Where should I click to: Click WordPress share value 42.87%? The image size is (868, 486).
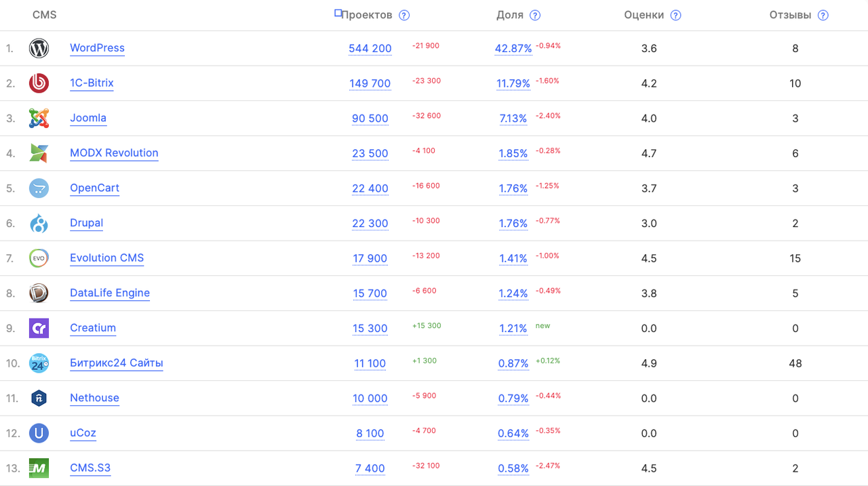[x=513, y=48]
